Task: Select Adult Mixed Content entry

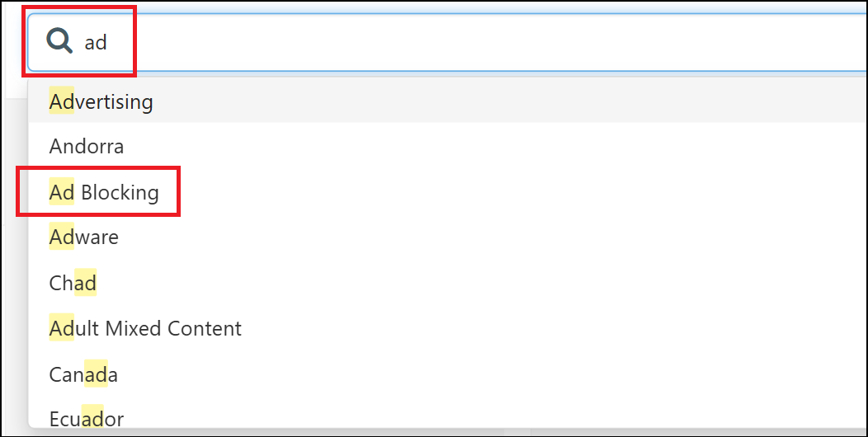Action: point(446,328)
